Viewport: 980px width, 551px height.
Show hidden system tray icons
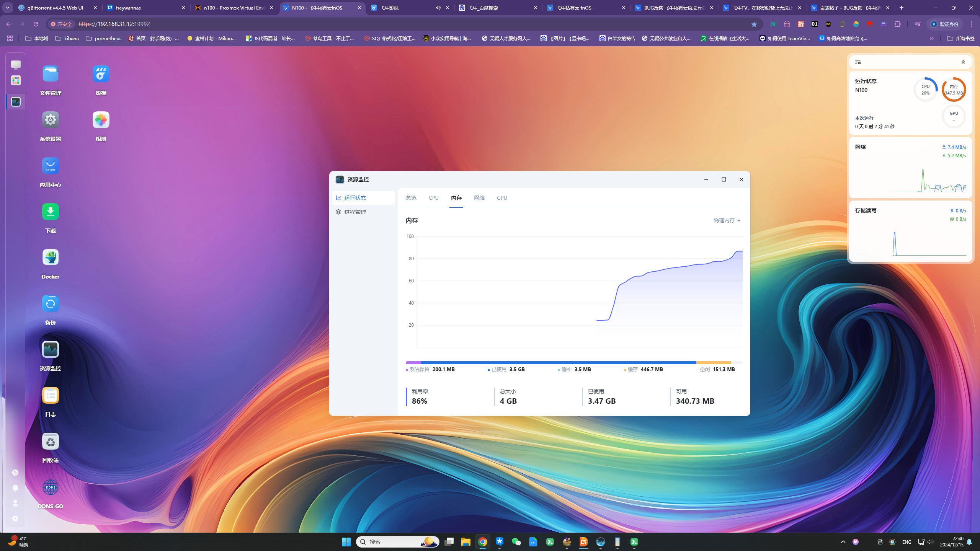(843, 542)
